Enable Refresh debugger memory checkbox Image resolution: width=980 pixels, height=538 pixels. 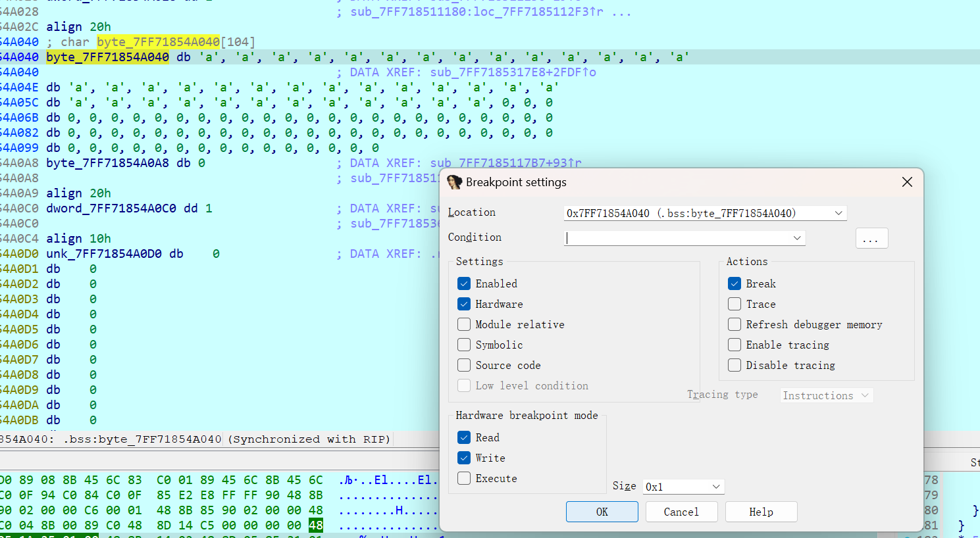(735, 324)
